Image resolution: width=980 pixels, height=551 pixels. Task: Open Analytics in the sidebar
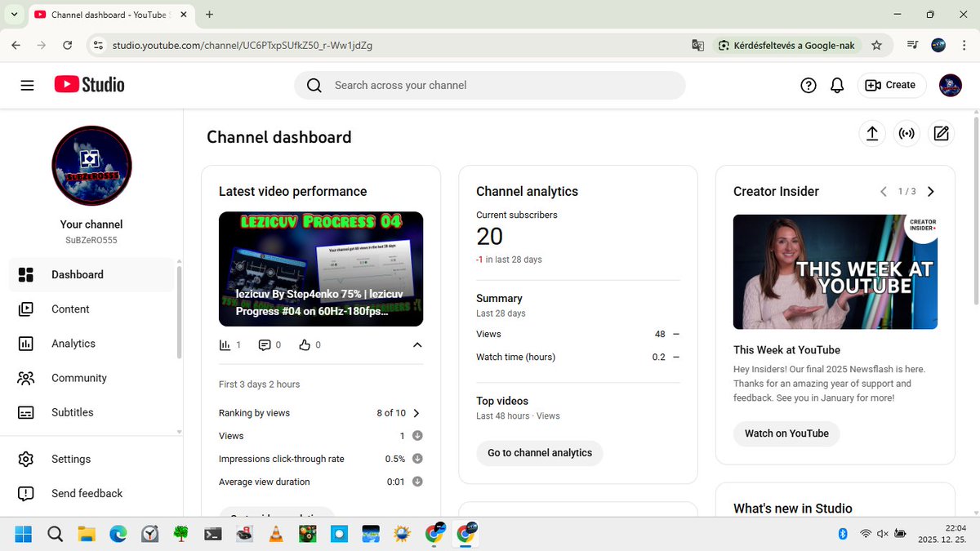click(x=91, y=344)
